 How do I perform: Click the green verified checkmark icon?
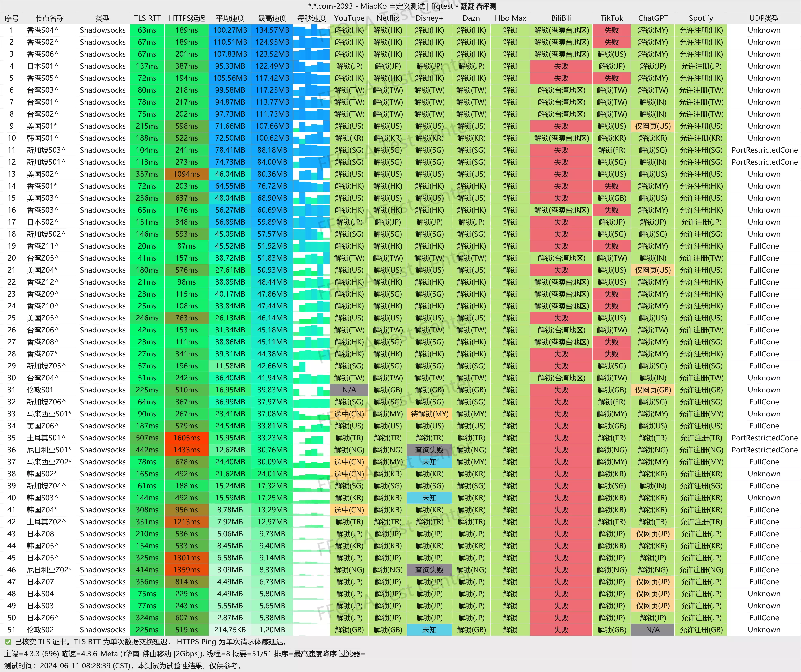8,642
